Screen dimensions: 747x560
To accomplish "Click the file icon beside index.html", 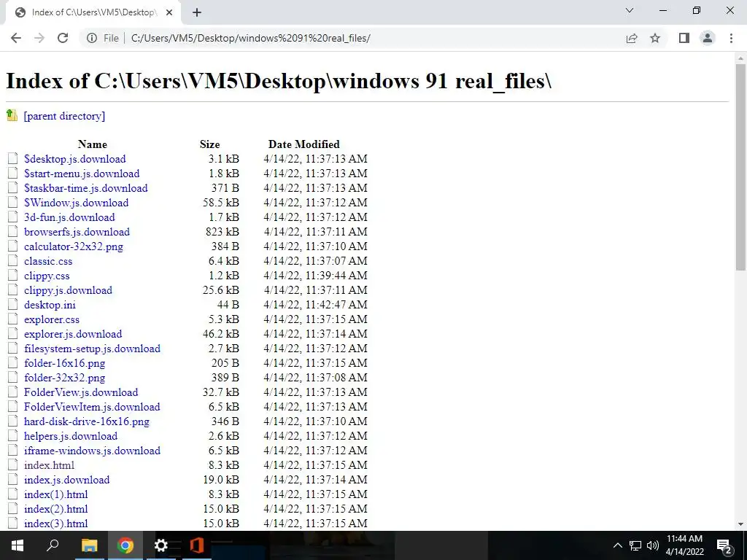I will [x=13, y=465].
